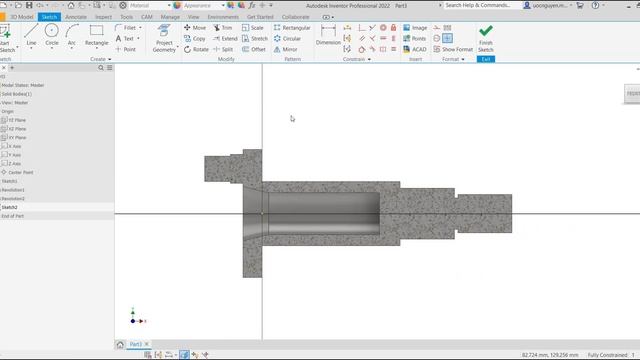Screen dimensions: 640x360
Task: Click Project Geometry tool
Action: click(164, 38)
